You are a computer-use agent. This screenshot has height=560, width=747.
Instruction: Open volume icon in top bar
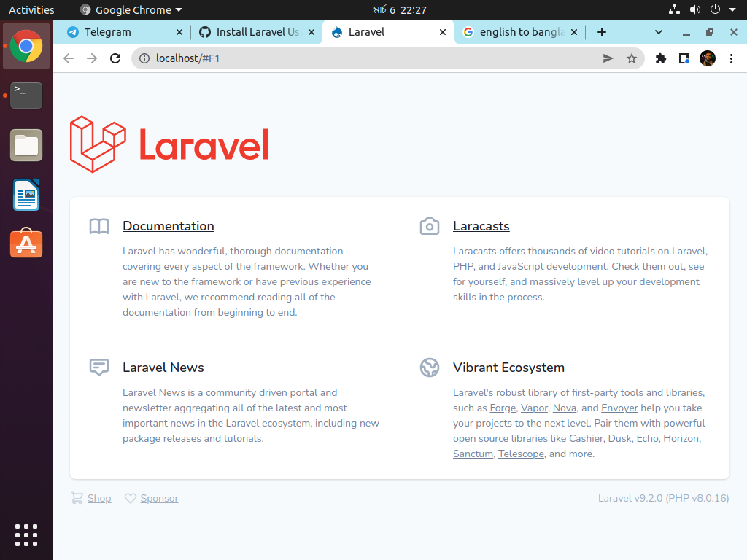tap(695, 9)
